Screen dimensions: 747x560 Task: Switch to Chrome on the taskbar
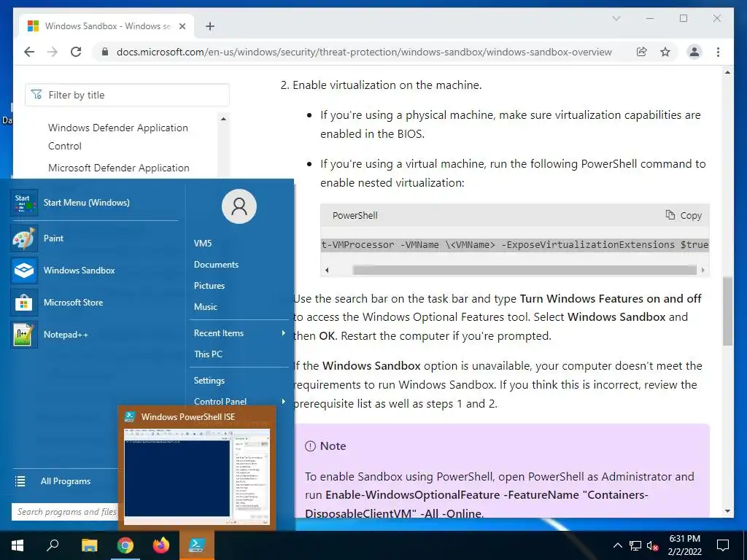pyautogui.click(x=125, y=545)
